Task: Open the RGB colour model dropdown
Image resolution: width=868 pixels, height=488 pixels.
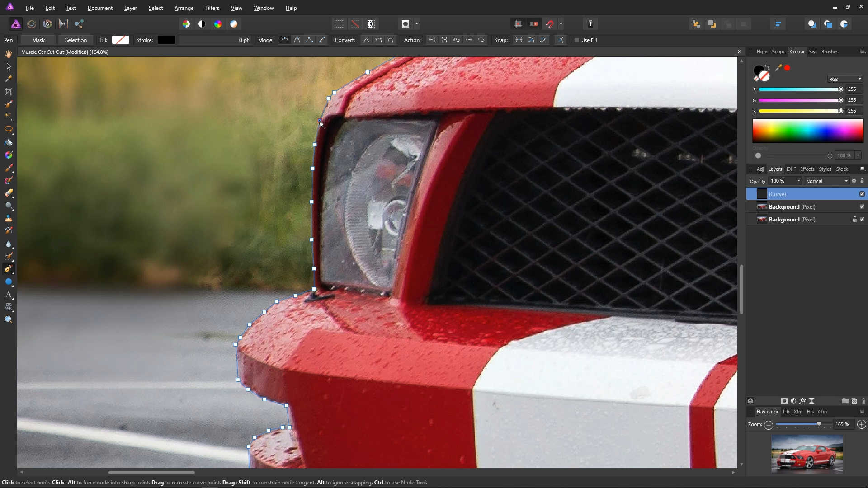Action: coord(845,79)
